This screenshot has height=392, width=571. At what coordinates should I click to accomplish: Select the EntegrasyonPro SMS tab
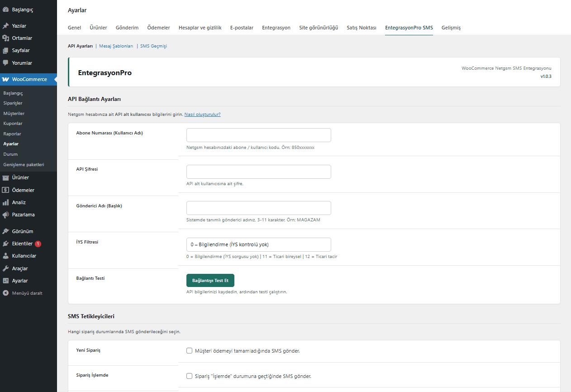[409, 28]
